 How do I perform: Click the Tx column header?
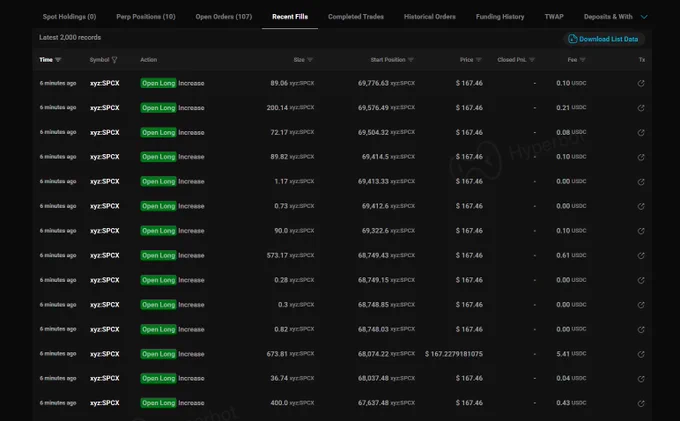click(x=642, y=60)
